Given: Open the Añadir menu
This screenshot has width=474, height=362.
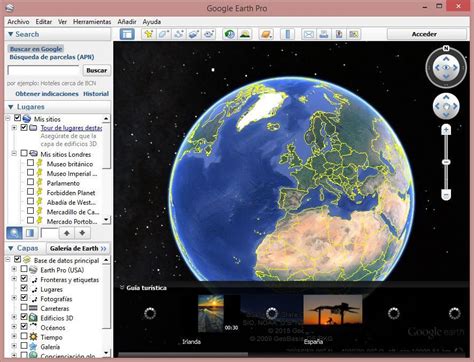Looking at the screenshot, I should click(127, 22).
